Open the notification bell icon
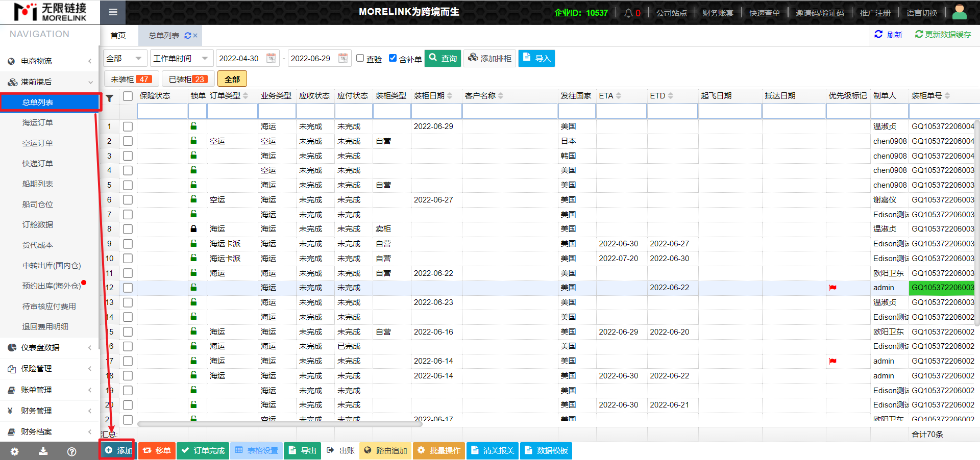Screen dimensions: 980x460 [628, 13]
